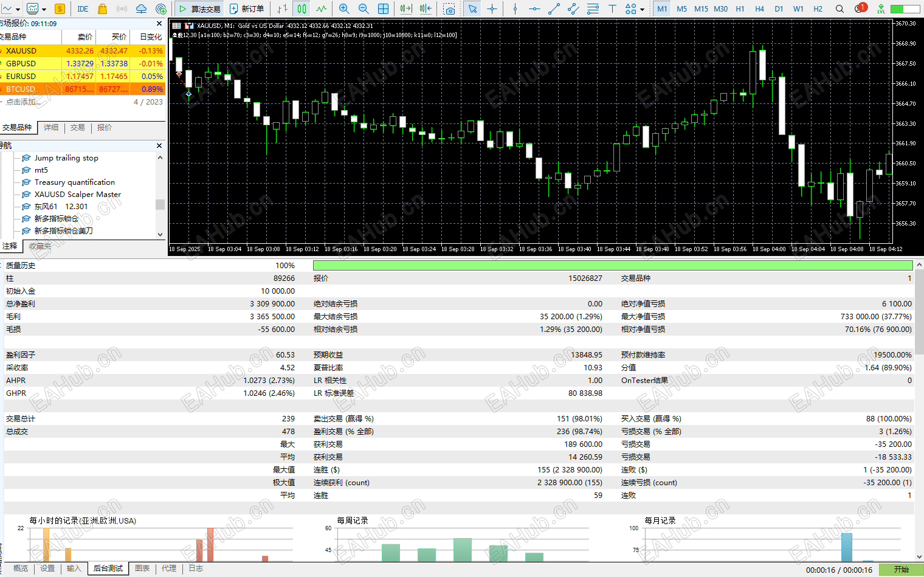Screen dimensions: 924x577
Task: Open the search magnifier in the toolbar
Action: point(840,9)
